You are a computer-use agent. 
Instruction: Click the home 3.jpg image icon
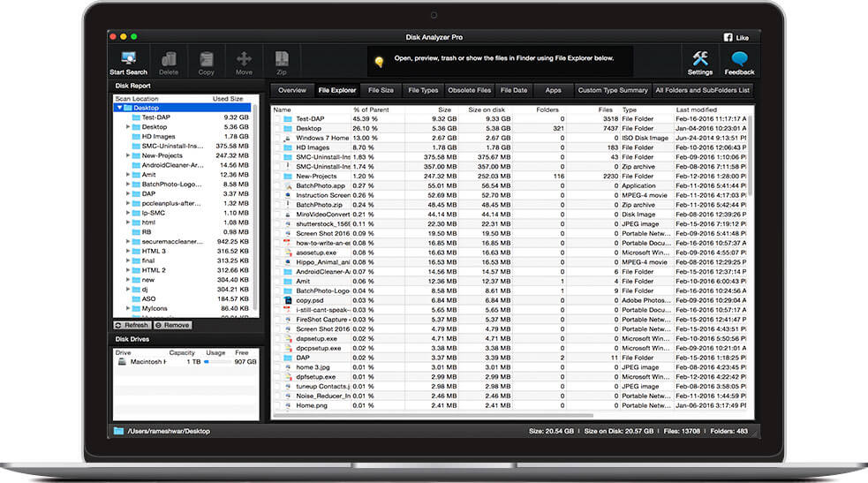[288, 367]
